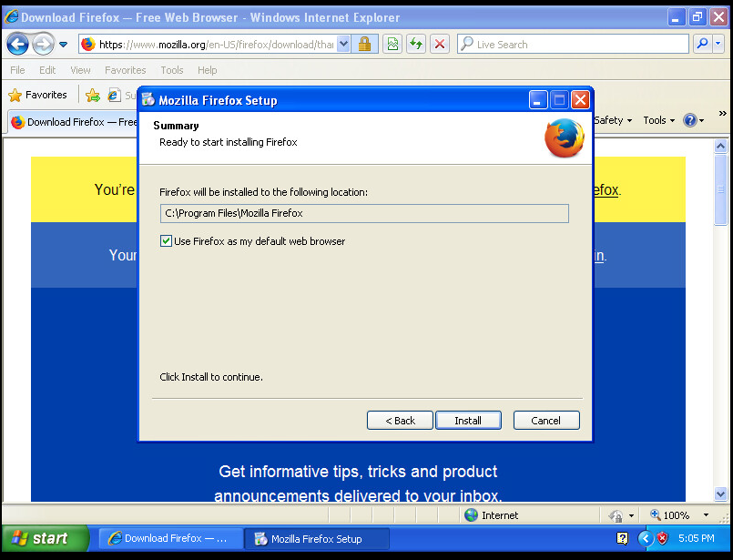The height and width of the screenshot is (560, 733).
Task: Open the zoom level dropdown arrow
Action: pyautogui.click(x=706, y=515)
